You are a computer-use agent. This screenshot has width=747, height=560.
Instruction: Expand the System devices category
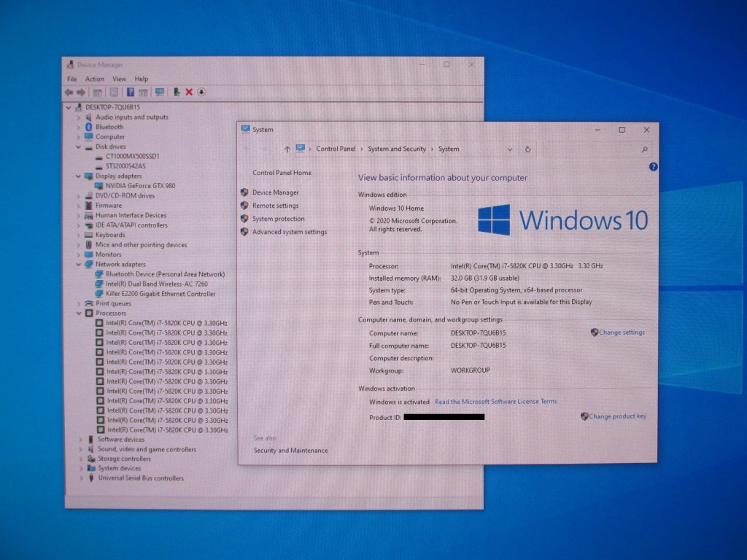pos(81,469)
